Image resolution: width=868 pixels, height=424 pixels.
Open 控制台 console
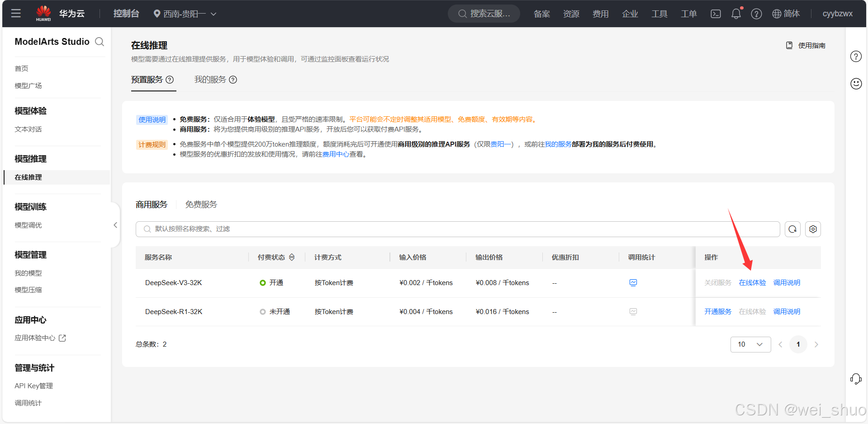pyautogui.click(x=126, y=14)
